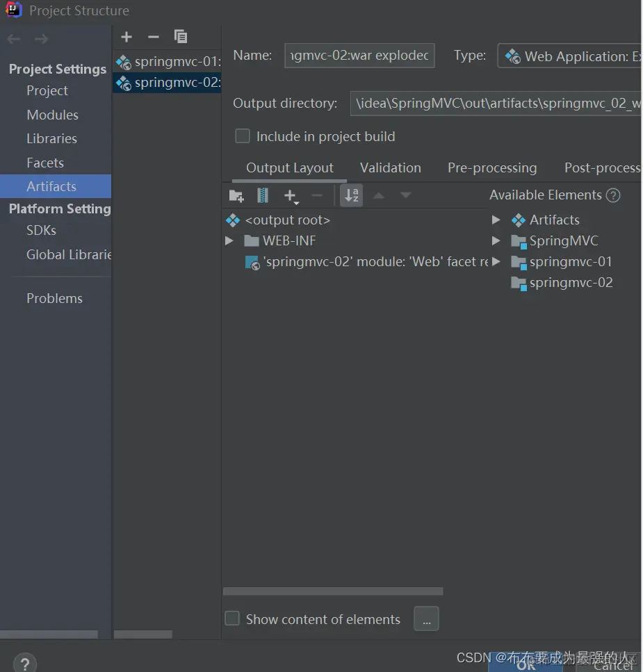
Task: Enable Include in project build
Action: 243,136
